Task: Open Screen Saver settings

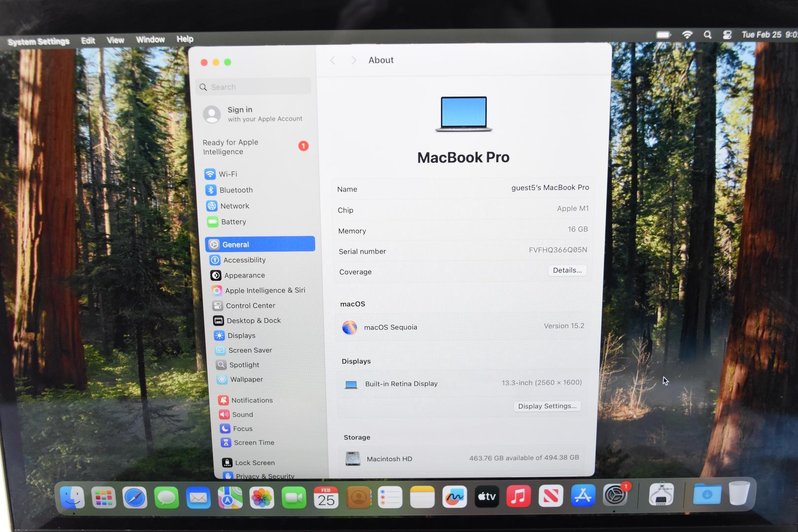Action: [x=244, y=350]
